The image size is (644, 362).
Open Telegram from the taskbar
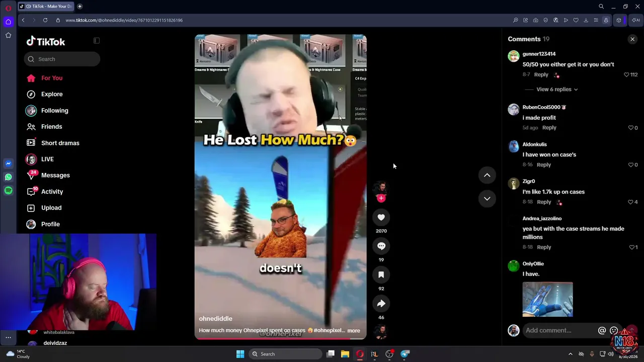(405, 354)
